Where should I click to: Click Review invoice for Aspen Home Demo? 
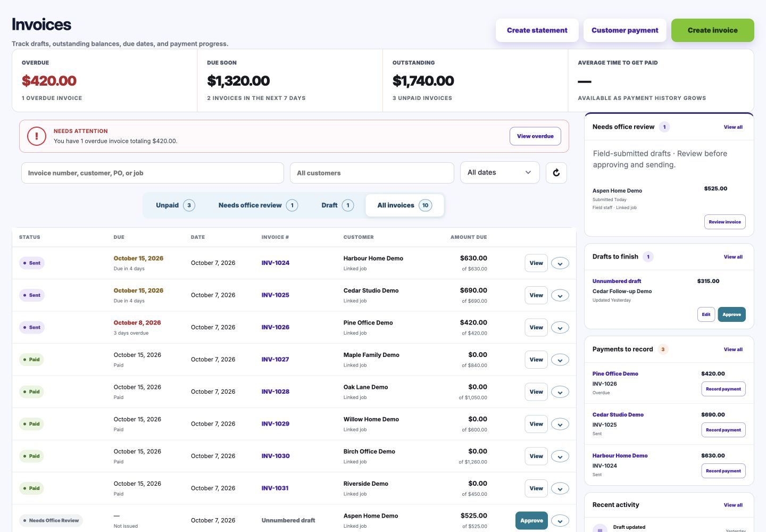point(725,222)
